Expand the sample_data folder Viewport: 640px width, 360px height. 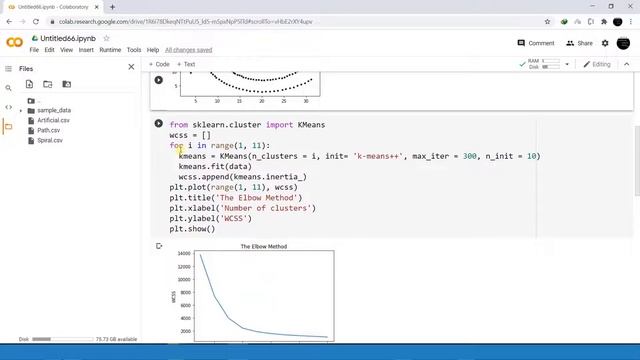pyautogui.click(x=21, y=111)
